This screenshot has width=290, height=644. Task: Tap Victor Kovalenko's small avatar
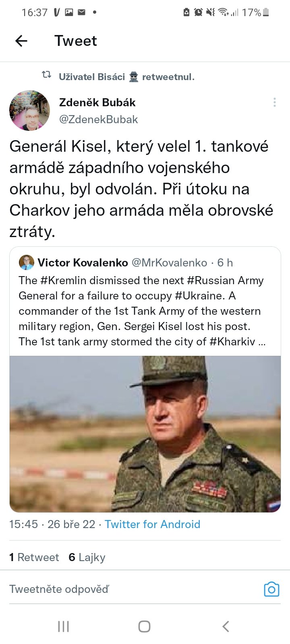tap(27, 262)
